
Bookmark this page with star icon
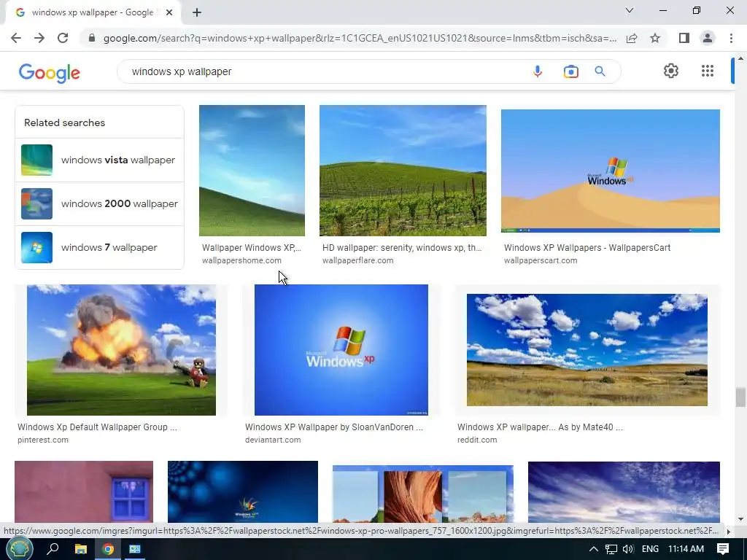[x=655, y=38]
